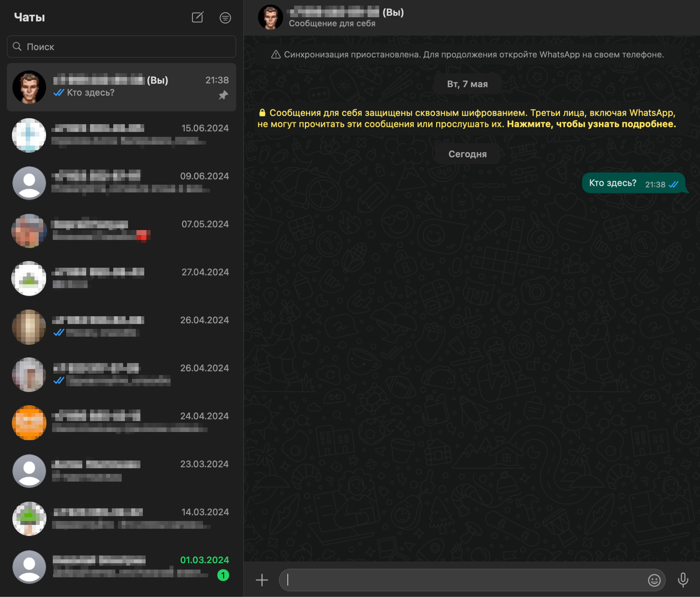Open the emoji picker
The width and height of the screenshot is (700, 597).
(x=654, y=580)
